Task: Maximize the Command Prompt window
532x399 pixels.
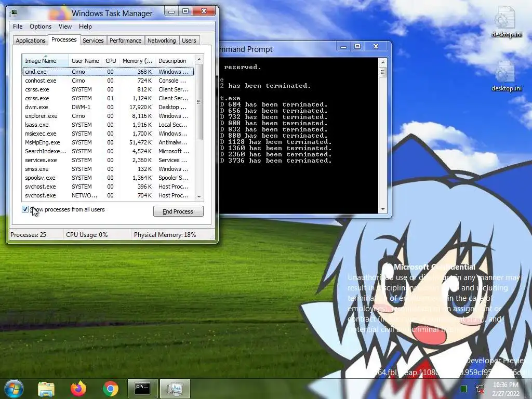Action: 357,47
